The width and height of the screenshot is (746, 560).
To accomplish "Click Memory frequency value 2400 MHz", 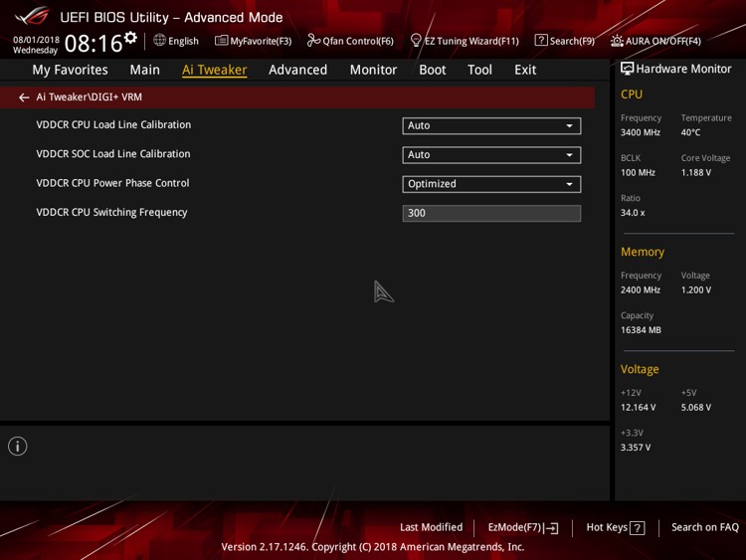I will pyautogui.click(x=641, y=289).
